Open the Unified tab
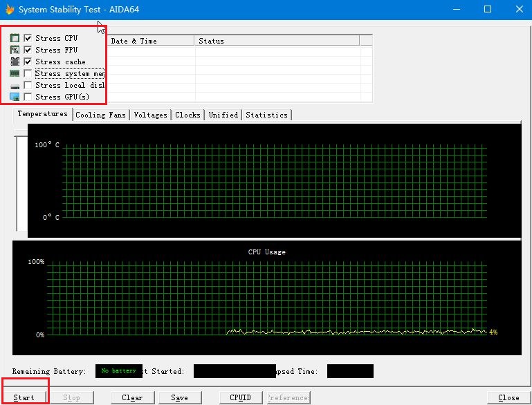 click(x=223, y=115)
